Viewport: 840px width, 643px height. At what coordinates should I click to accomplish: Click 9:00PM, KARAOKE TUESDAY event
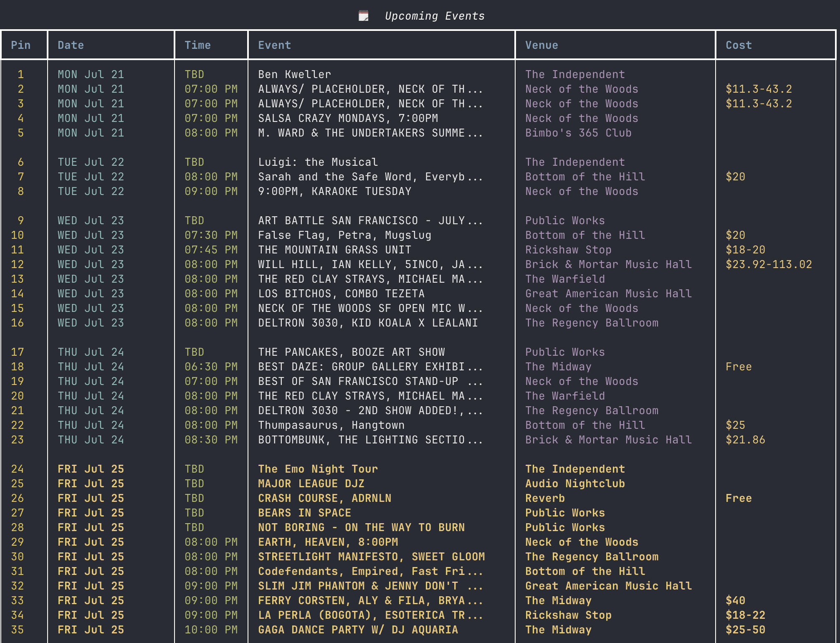click(334, 191)
